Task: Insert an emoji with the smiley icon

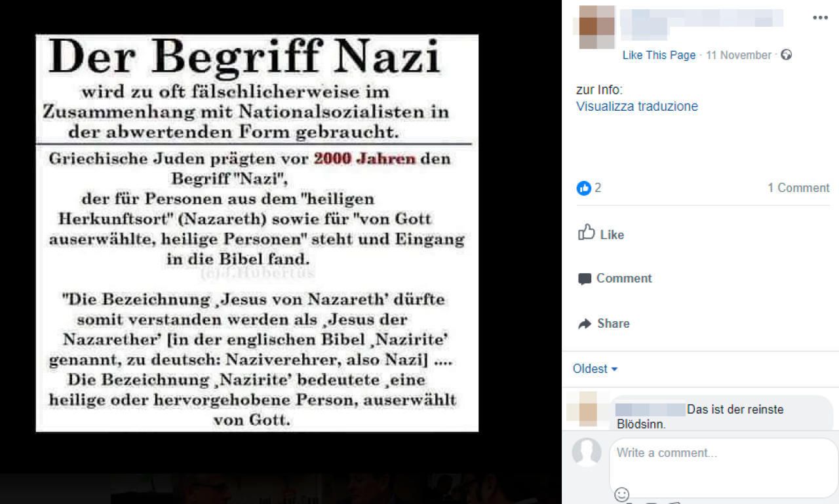Action: (622, 494)
